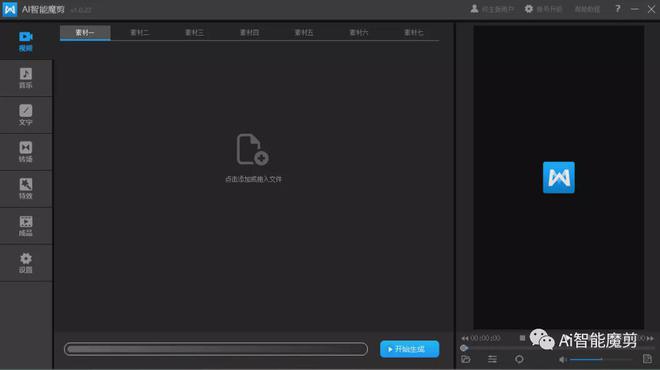Click the user account label text in title bar

point(498,9)
